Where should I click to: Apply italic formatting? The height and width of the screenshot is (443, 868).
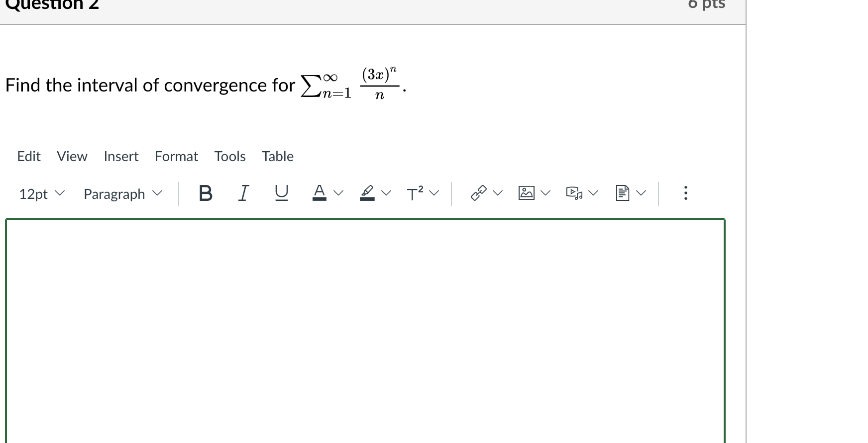point(243,193)
